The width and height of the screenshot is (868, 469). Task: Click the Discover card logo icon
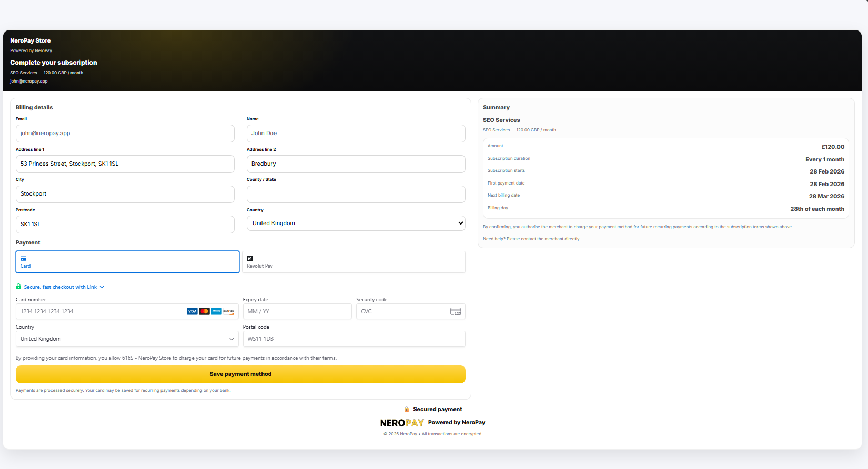click(228, 311)
